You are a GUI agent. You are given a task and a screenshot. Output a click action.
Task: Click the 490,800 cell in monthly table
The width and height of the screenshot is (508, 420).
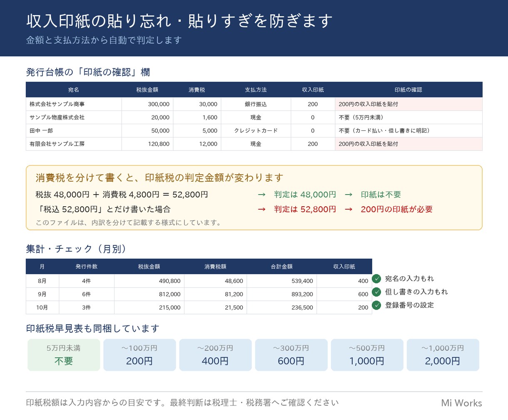(149, 281)
